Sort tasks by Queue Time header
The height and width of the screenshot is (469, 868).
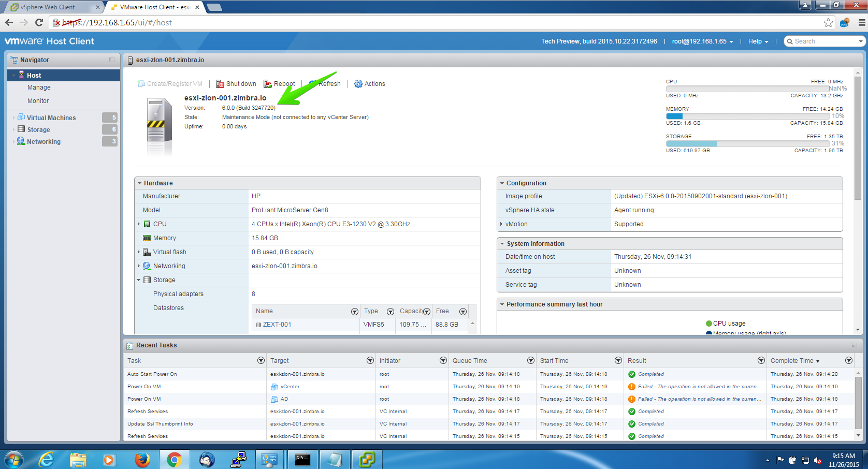tap(470, 361)
